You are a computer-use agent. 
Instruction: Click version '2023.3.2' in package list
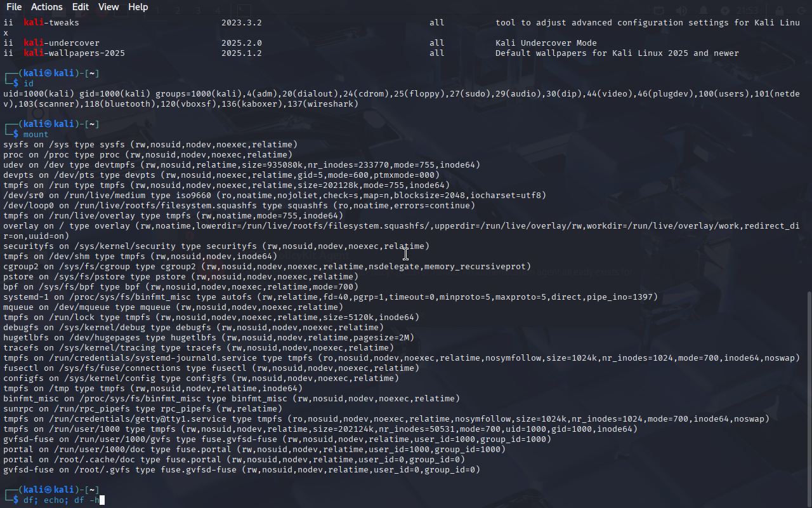point(242,23)
